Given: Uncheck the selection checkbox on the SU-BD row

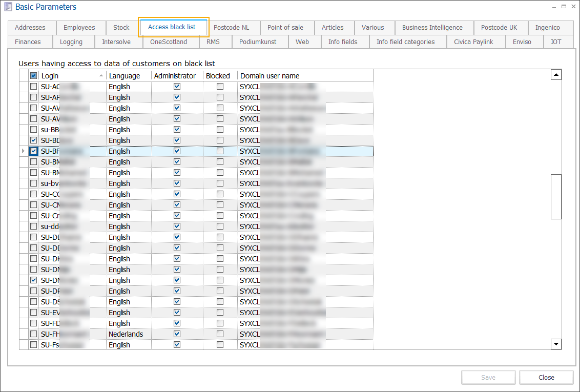Looking at the screenshot, I should (x=33, y=140).
